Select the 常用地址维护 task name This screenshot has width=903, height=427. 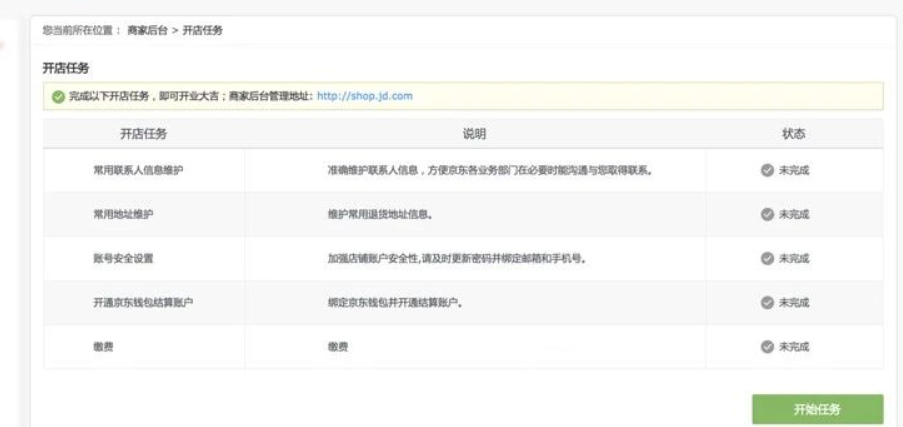pos(123,214)
